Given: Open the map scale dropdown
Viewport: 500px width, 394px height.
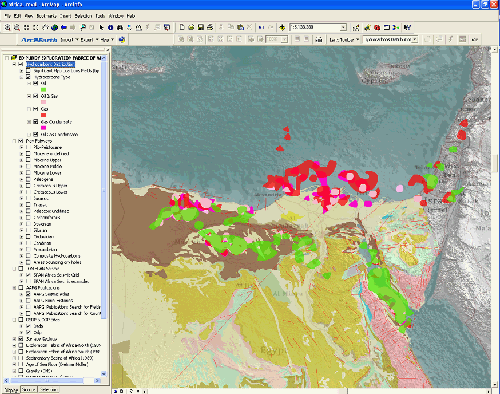Looking at the screenshot, I should (343, 27).
